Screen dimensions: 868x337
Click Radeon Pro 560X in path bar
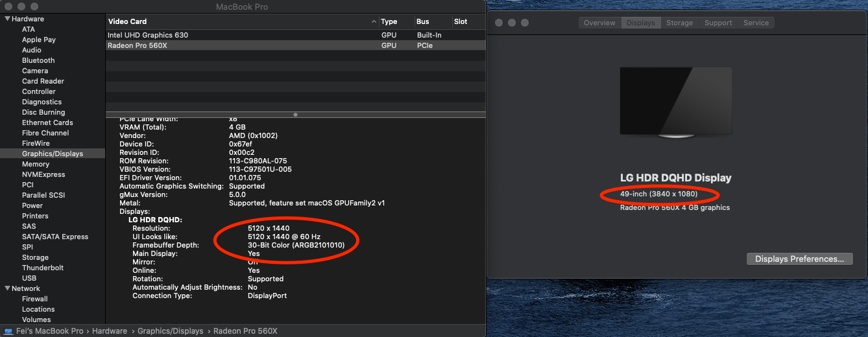click(245, 331)
